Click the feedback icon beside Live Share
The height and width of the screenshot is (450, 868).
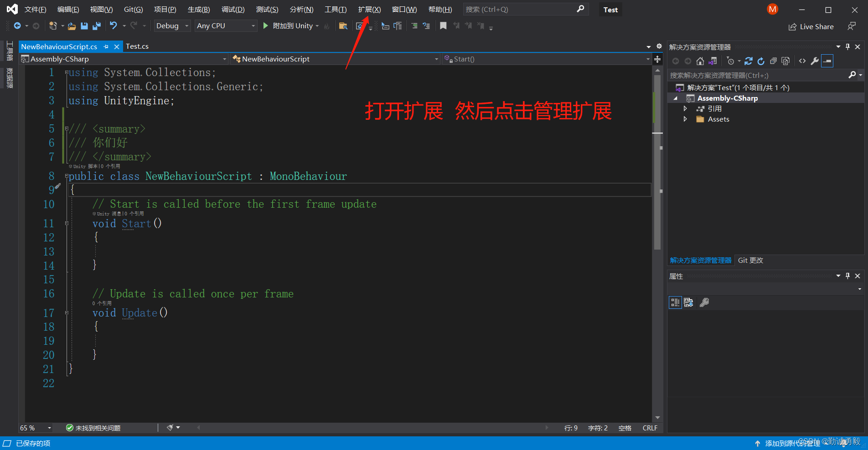[x=852, y=26]
